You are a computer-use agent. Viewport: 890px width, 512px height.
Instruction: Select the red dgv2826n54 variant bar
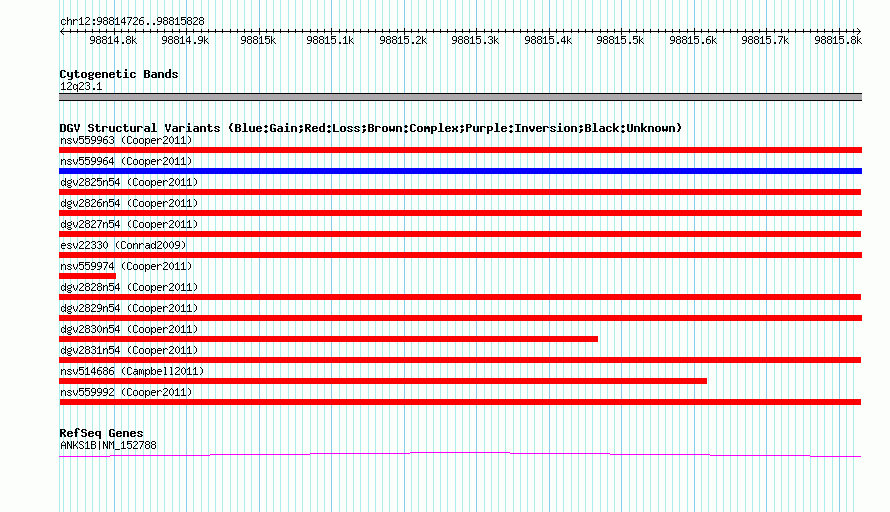(x=460, y=213)
